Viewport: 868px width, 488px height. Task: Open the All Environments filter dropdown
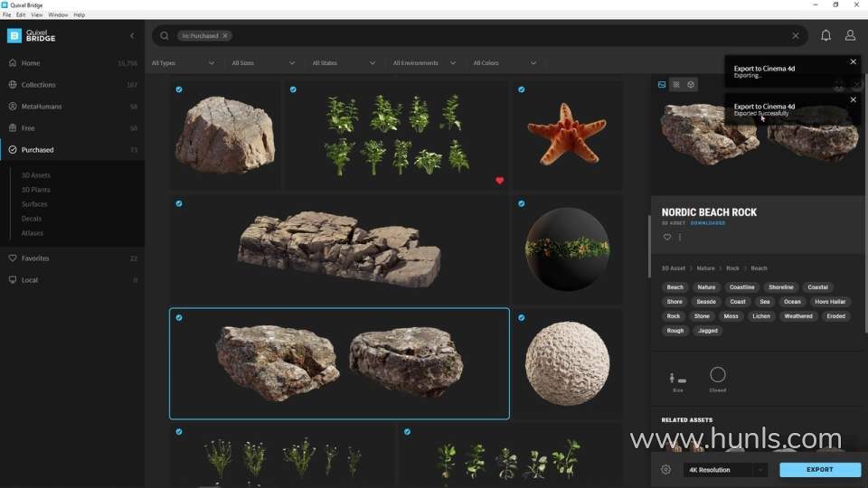pyautogui.click(x=425, y=63)
